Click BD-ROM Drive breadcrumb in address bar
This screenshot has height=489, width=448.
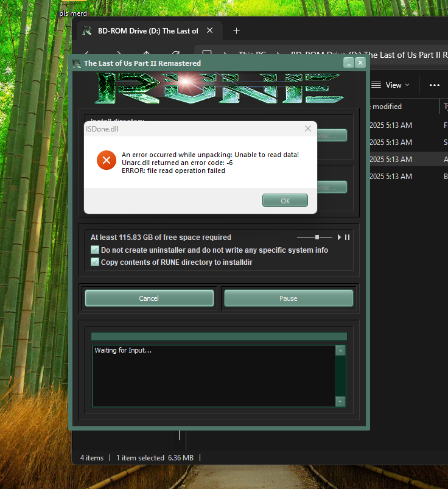369,55
